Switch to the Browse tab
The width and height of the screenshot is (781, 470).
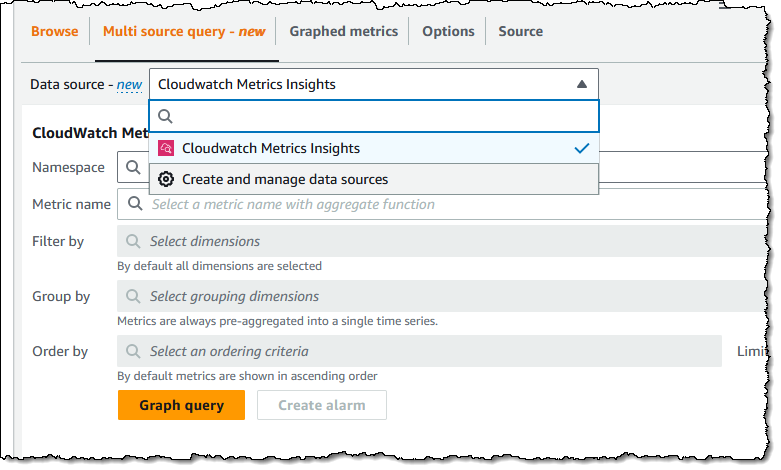click(54, 31)
